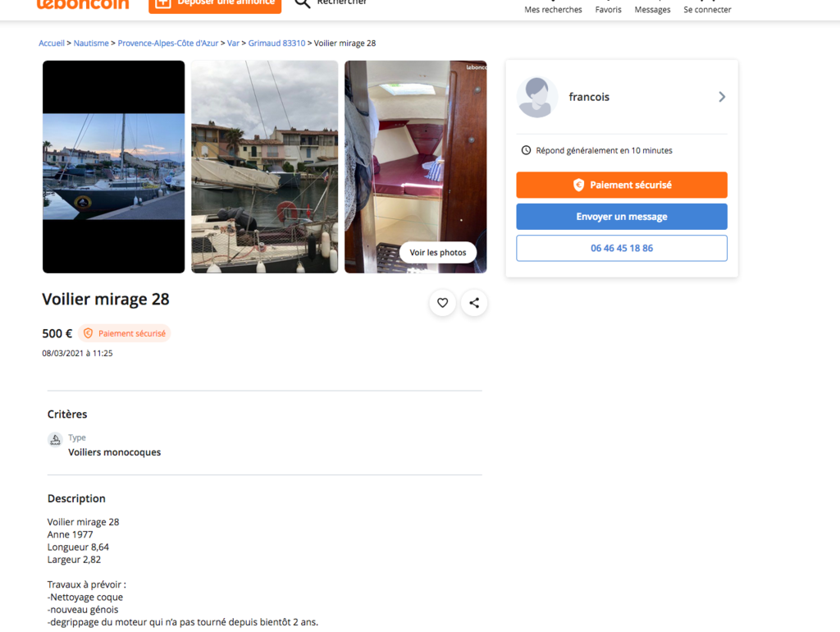
Task: Click the sailboat type icon under Critères
Action: [55, 440]
